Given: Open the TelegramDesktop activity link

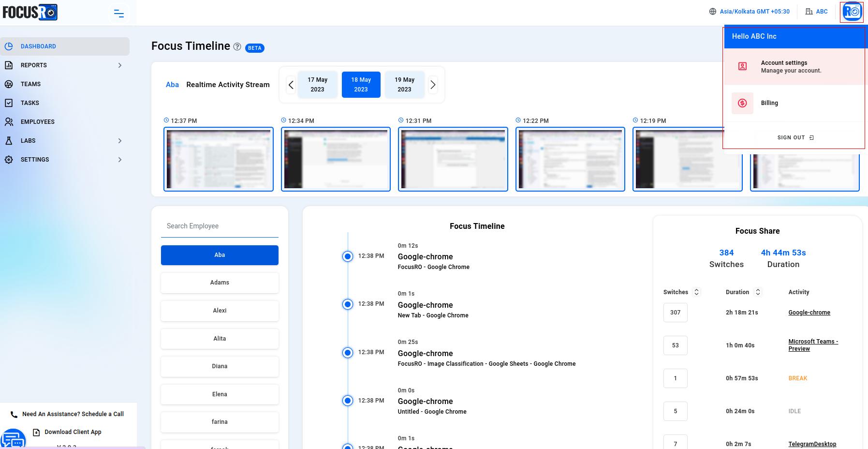Looking at the screenshot, I should [812, 444].
